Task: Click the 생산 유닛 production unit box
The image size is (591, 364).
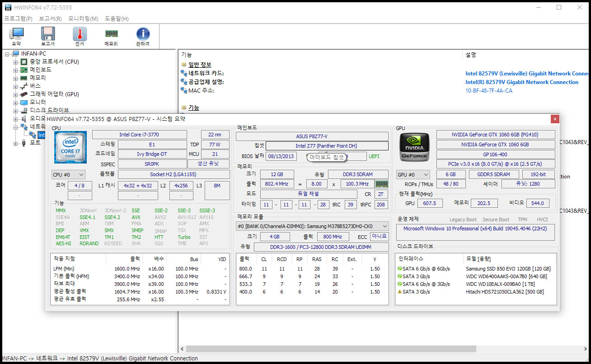Action: [x=208, y=164]
